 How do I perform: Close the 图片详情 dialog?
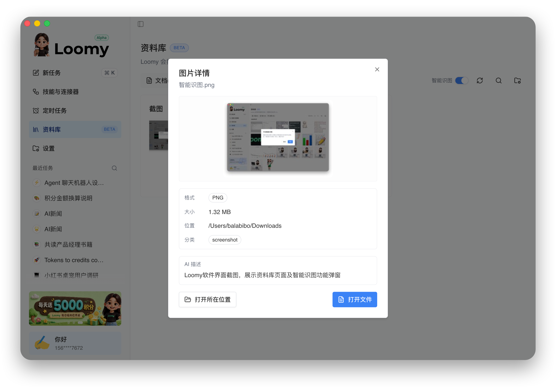[377, 70]
